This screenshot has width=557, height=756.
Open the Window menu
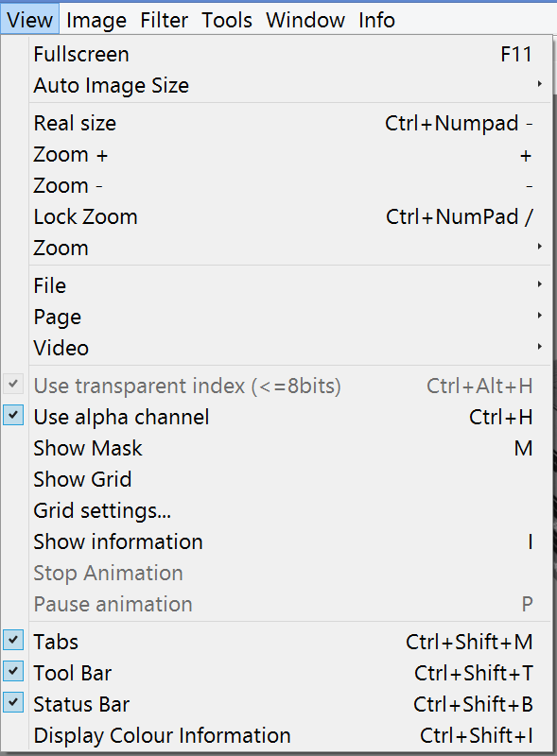tap(305, 20)
